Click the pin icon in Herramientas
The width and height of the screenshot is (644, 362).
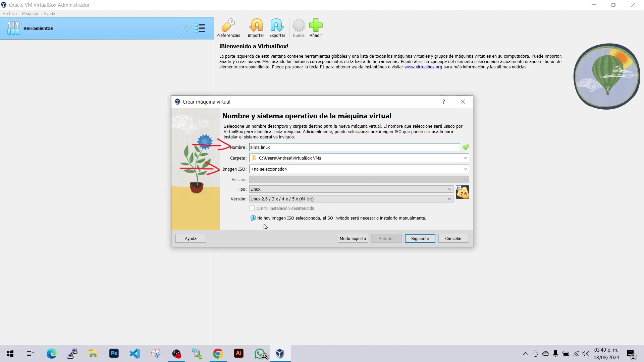coord(186,28)
